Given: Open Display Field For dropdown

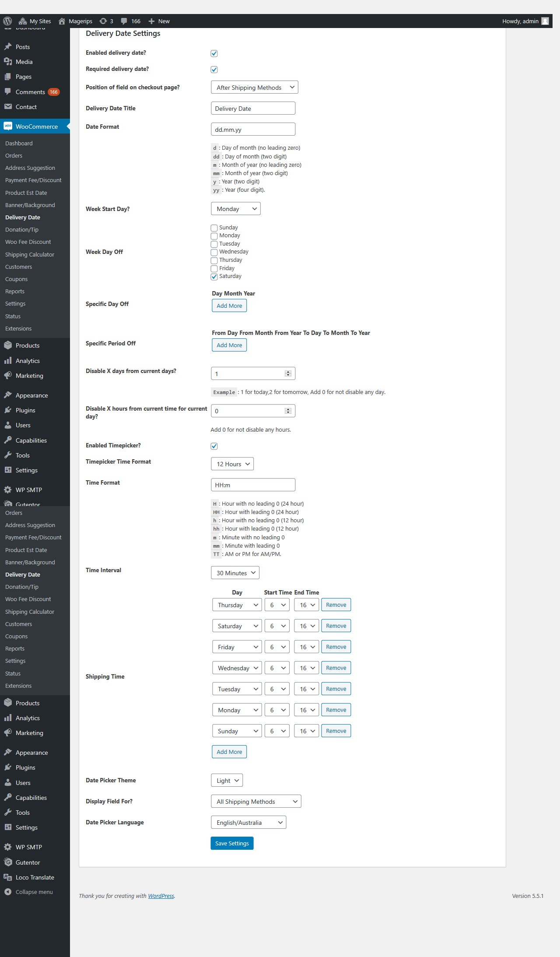Looking at the screenshot, I should [256, 802].
